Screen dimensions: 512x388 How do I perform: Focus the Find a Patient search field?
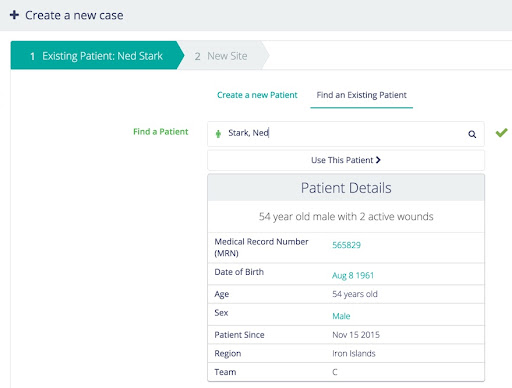pos(346,134)
